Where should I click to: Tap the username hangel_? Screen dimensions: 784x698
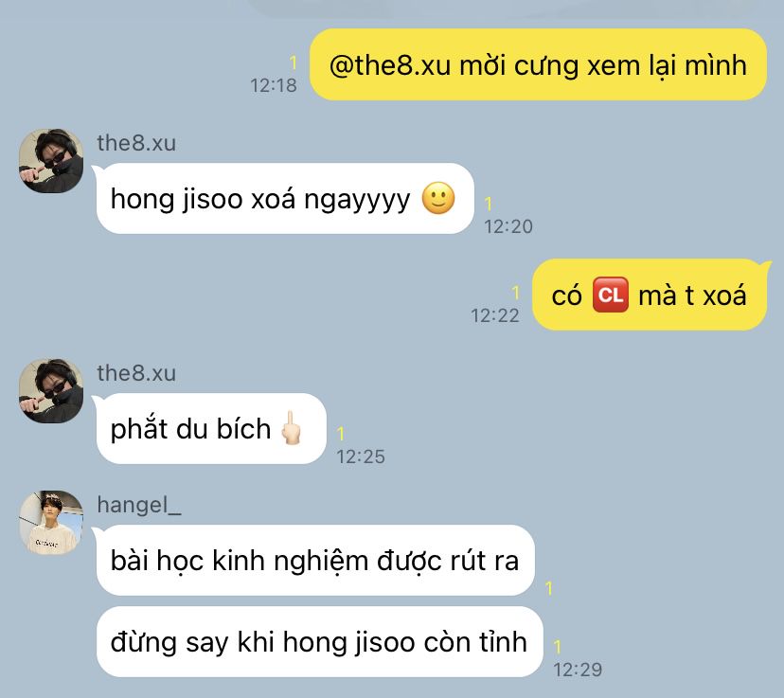pos(139,505)
